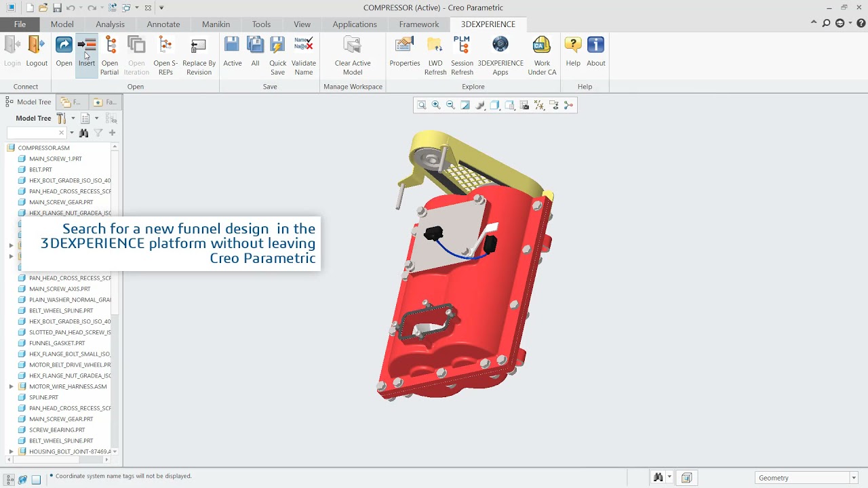Expand MOTOR_WIRE_HARNESS.ASM node
Viewport: 868px width, 488px height.
coord(11,386)
